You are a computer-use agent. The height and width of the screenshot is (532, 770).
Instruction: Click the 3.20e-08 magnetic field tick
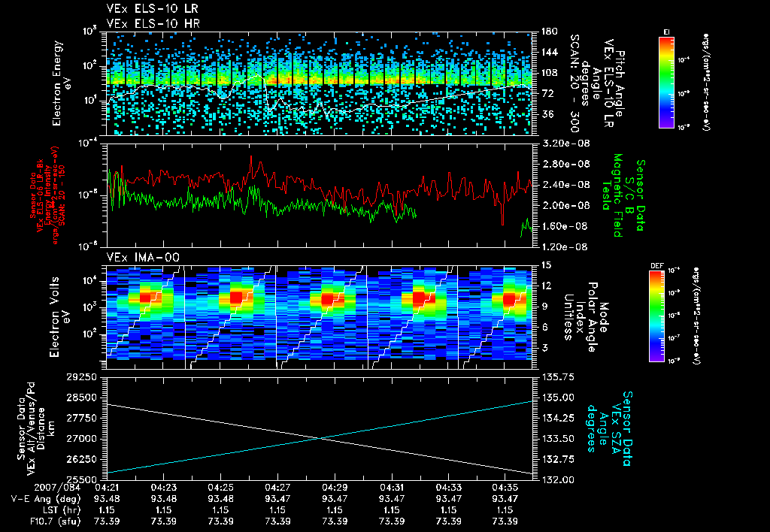(x=565, y=144)
